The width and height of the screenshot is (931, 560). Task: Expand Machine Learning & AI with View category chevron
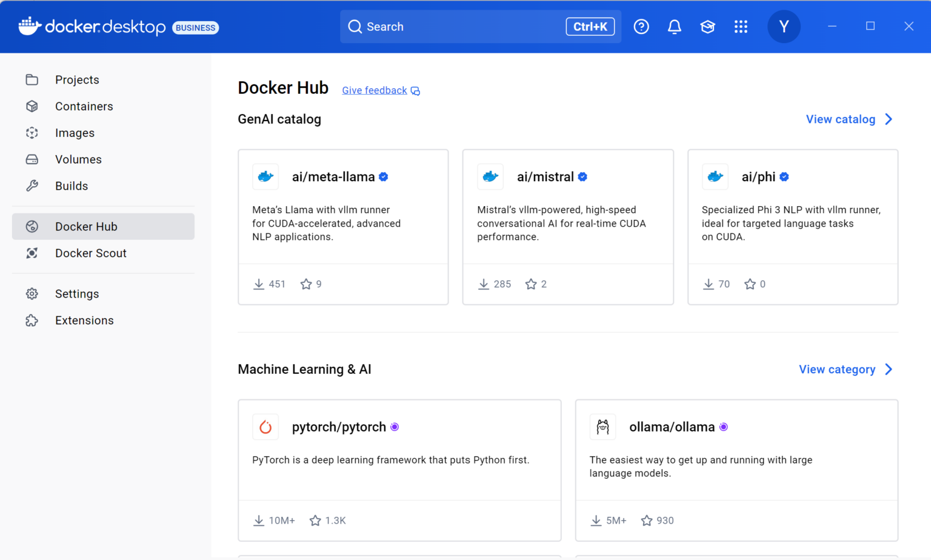889,369
